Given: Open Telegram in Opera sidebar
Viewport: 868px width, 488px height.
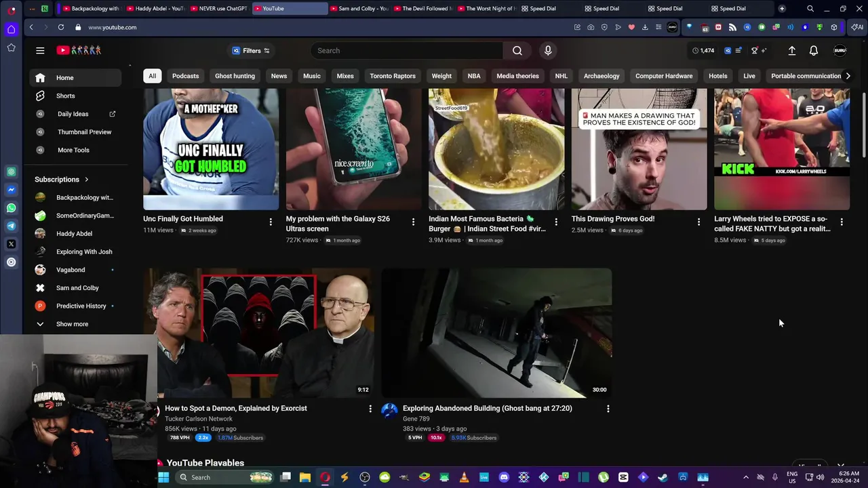Looking at the screenshot, I should (x=12, y=226).
